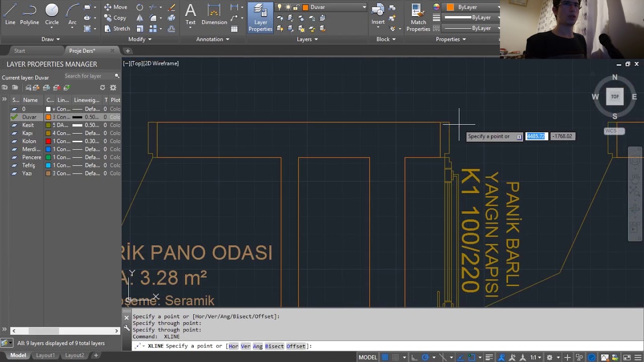The height and width of the screenshot is (362, 644).
Task: Click the Explode icon in Modify
Action: point(172,18)
